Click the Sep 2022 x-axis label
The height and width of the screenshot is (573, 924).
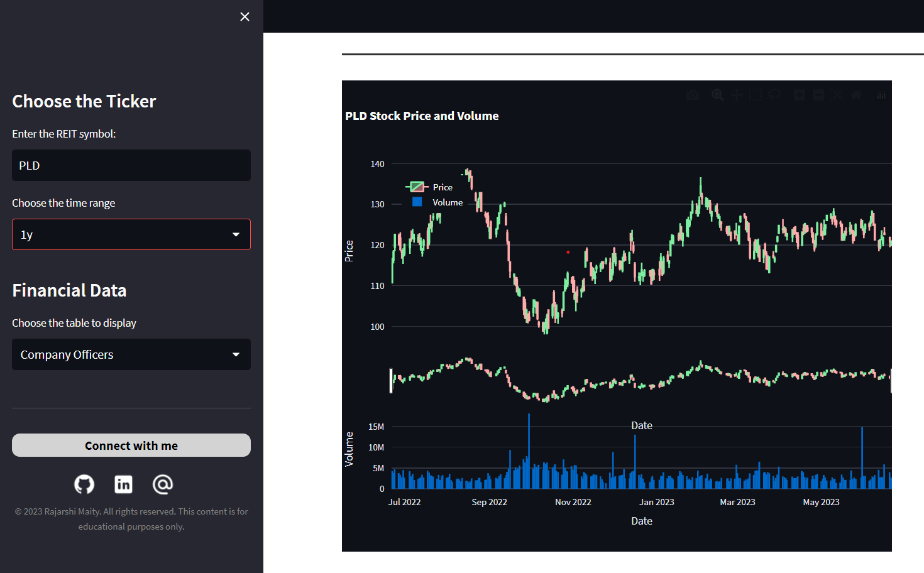(489, 502)
